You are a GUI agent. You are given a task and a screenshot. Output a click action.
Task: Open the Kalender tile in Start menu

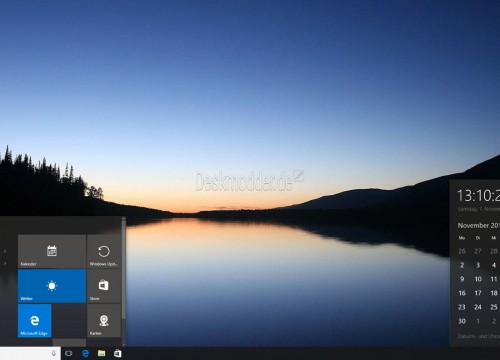[52, 251]
